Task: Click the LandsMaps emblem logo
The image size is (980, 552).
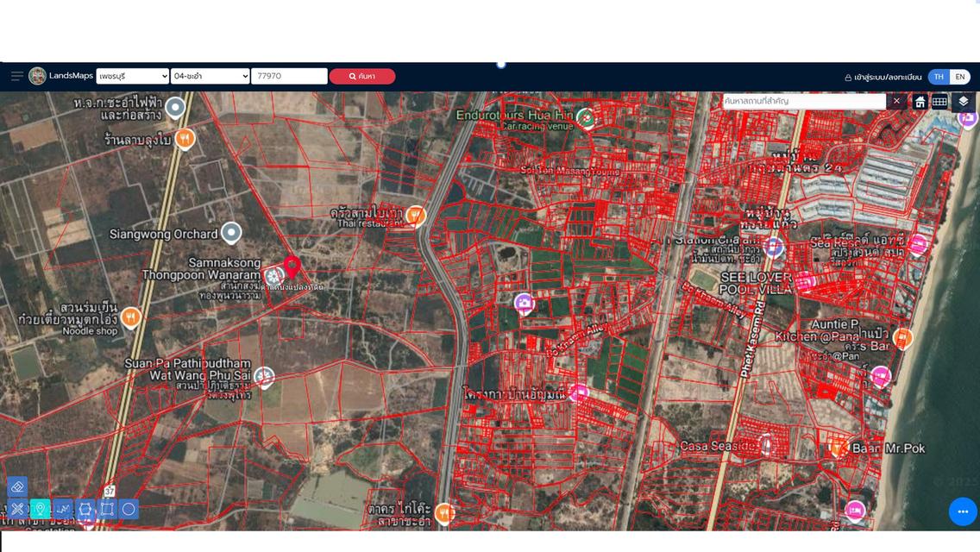Action: (x=37, y=76)
